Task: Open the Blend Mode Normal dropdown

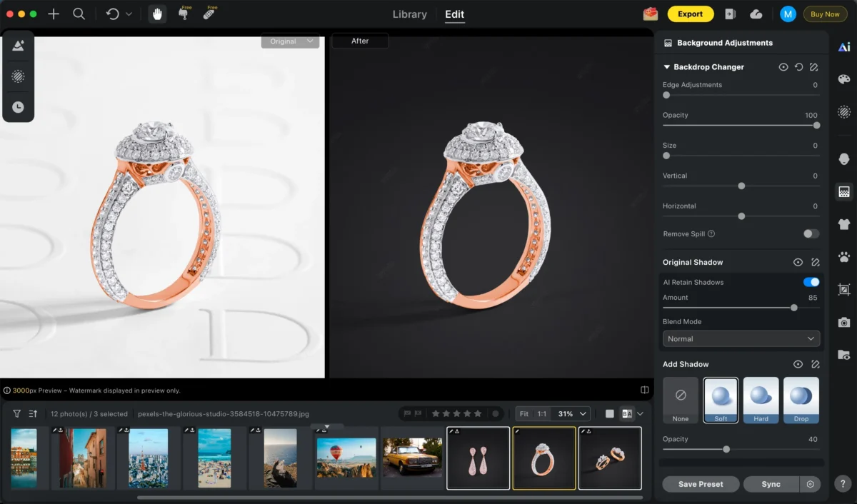Action: 741,338
